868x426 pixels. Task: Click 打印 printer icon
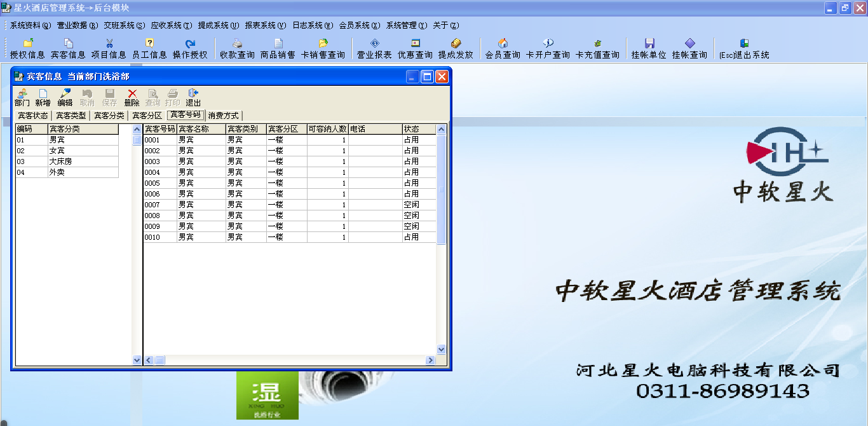pyautogui.click(x=172, y=97)
